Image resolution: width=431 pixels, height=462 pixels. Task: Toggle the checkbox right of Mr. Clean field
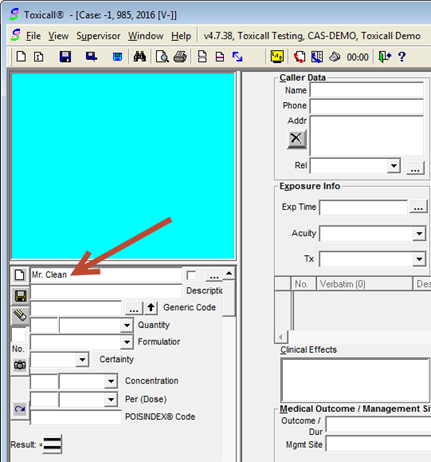[191, 275]
